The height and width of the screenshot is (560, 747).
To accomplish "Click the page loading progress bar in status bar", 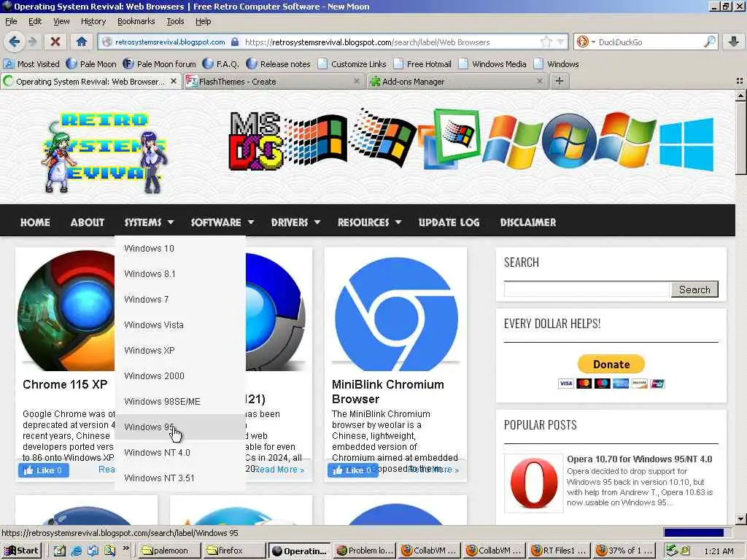I will (x=697, y=533).
